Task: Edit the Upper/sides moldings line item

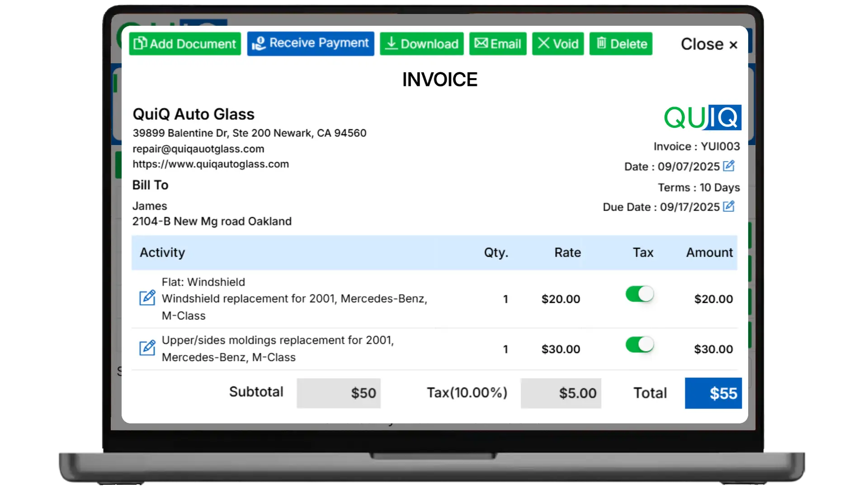Action: point(147,347)
